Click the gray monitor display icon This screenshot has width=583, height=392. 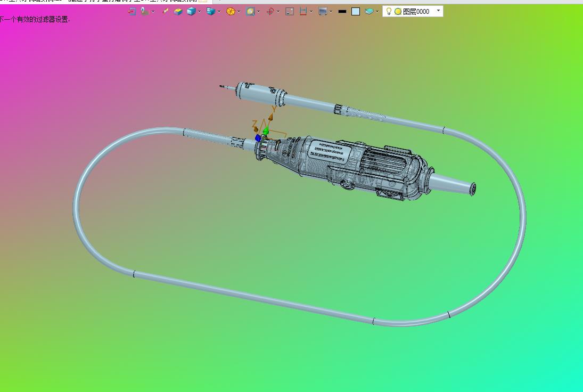pos(323,12)
